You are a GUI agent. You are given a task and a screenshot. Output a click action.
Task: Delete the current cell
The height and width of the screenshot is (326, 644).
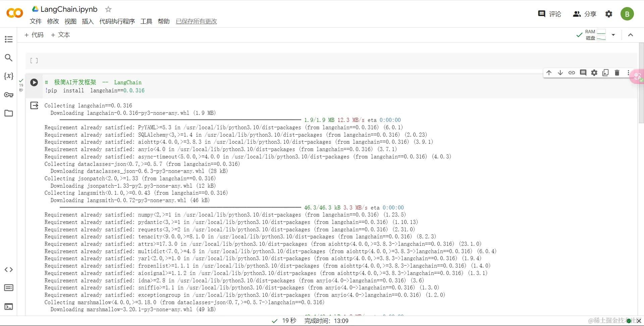pos(617,73)
